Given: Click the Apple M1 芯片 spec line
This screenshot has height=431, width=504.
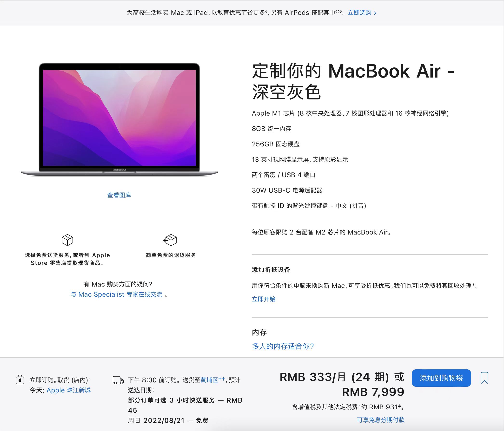Looking at the screenshot, I should [x=350, y=113].
